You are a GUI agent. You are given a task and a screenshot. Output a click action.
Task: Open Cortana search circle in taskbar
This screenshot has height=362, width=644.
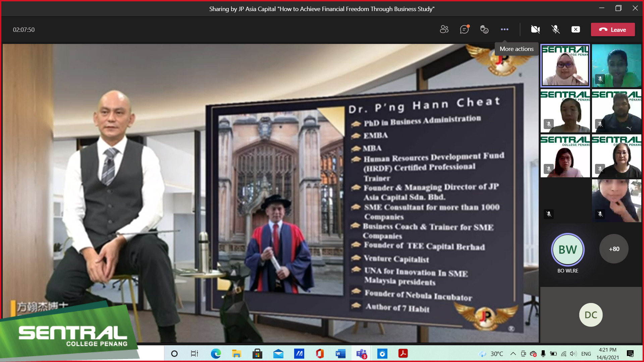[x=174, y=354]
